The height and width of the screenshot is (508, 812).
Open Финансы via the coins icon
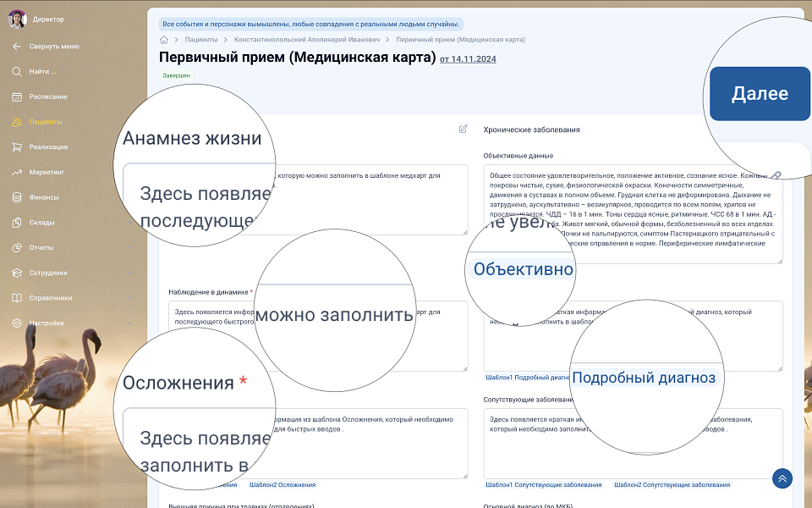pos(17,197)
